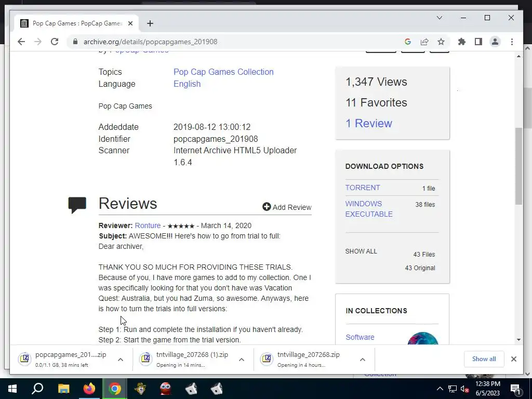Launch Firefox from the taskbar
This screenshot has width=532, height=399.
tap(89, 389)
